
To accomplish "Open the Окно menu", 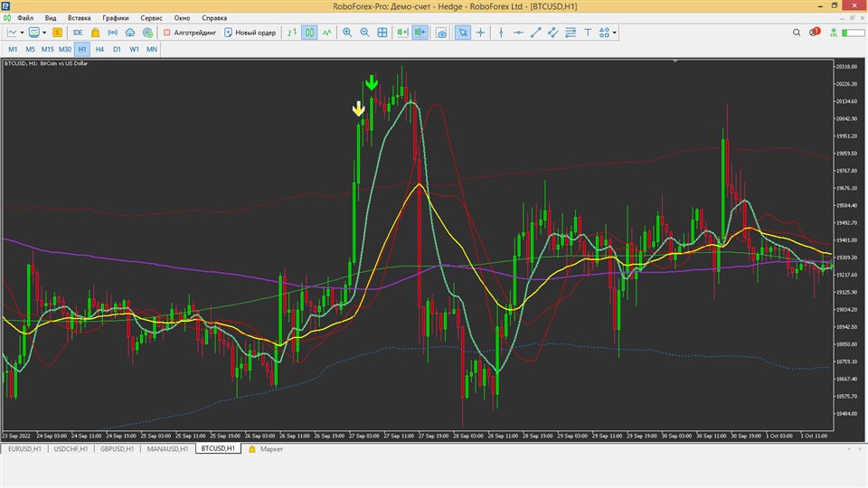I will [x=182, y=18].
